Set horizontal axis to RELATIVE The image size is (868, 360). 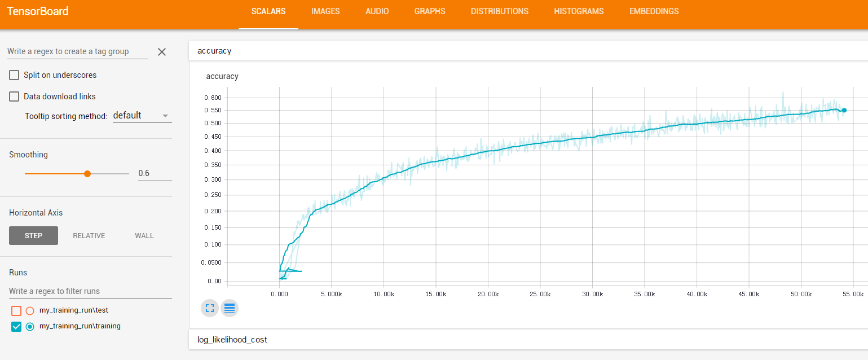(89, 236)
